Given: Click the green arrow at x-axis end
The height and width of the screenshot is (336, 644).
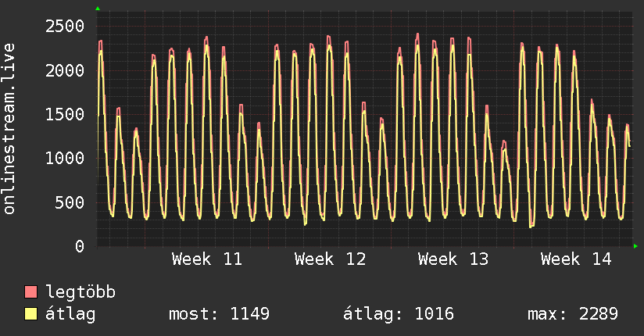Looking at the screenshot, I should click(637, 246).
